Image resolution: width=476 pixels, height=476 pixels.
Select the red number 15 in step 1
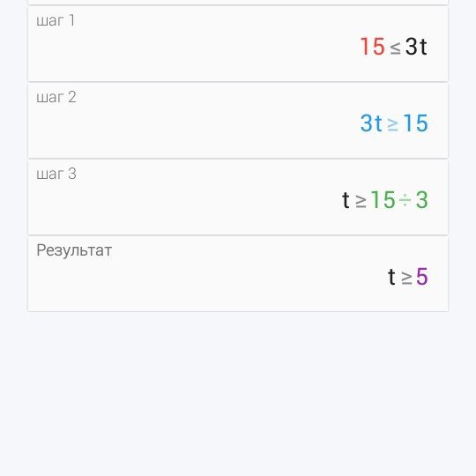373,47
